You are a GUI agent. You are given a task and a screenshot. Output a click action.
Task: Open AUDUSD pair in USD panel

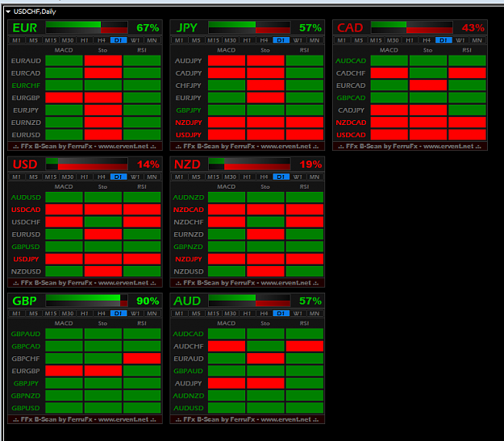[x=26, y=198]
